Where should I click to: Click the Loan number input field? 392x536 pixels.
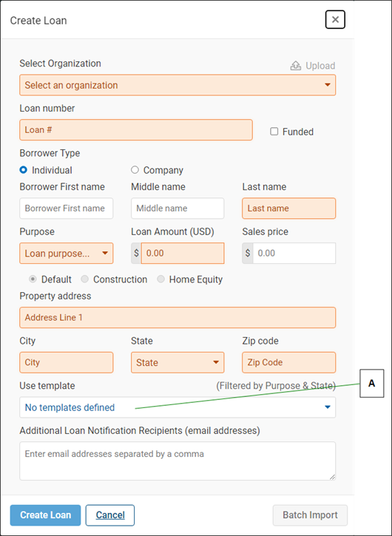[136, 130]
